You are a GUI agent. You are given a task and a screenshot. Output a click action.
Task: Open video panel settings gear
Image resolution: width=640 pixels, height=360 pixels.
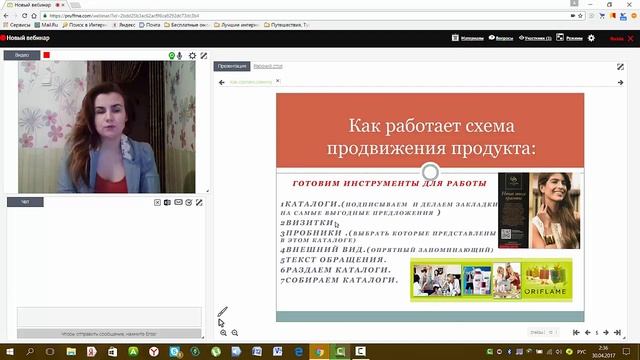[192, 56]
